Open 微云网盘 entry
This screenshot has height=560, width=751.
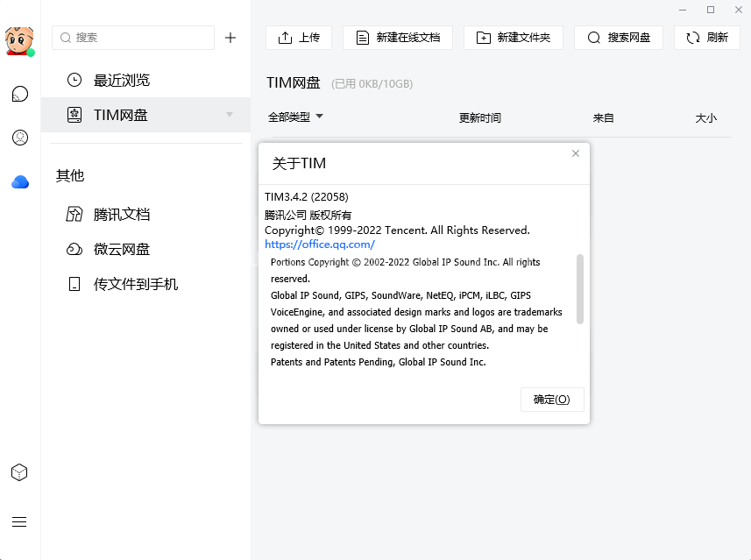point(146,249)
